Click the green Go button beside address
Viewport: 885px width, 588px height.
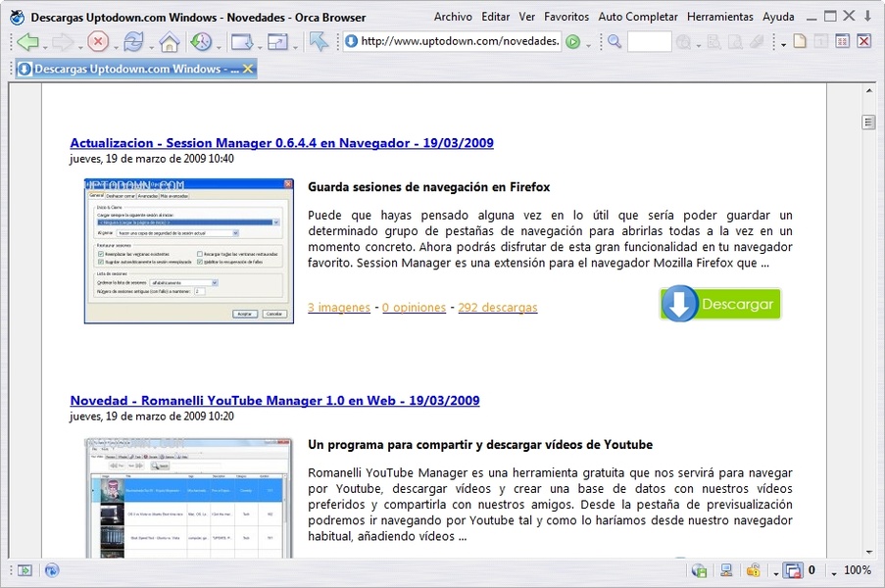click(573, 42)
